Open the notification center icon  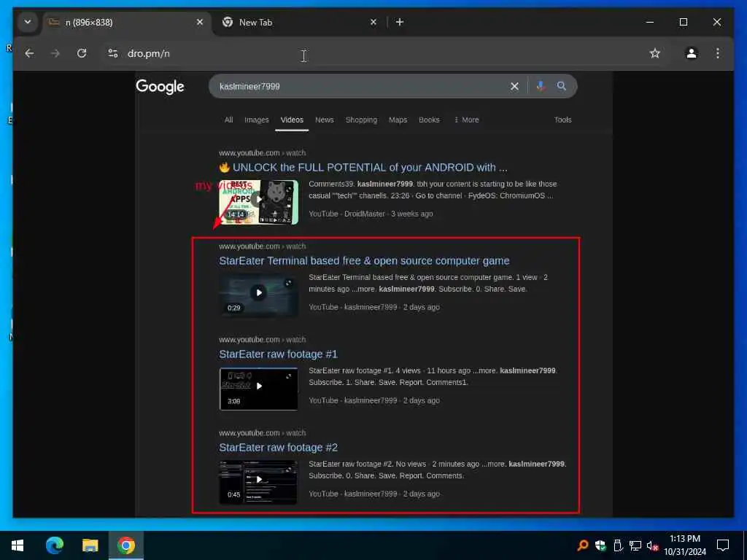[723, 545]
